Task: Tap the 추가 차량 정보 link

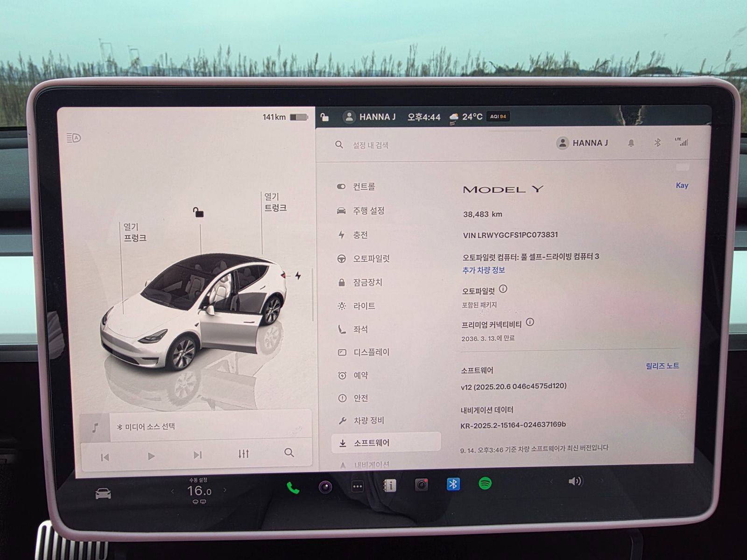Action: tap(483, 270)
